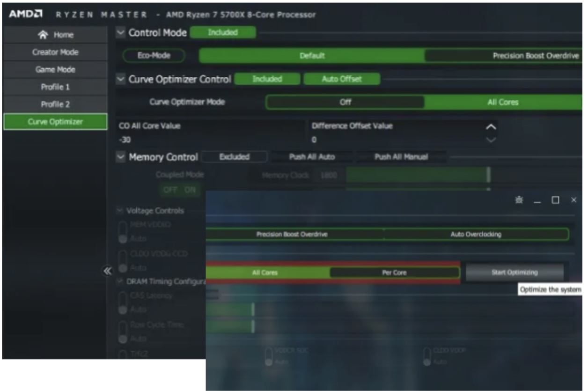The height and width of the screenshot is (391, 588).
Task: Toggle CLDO VDDP Auto switch
Action: [x=427, y=357]
